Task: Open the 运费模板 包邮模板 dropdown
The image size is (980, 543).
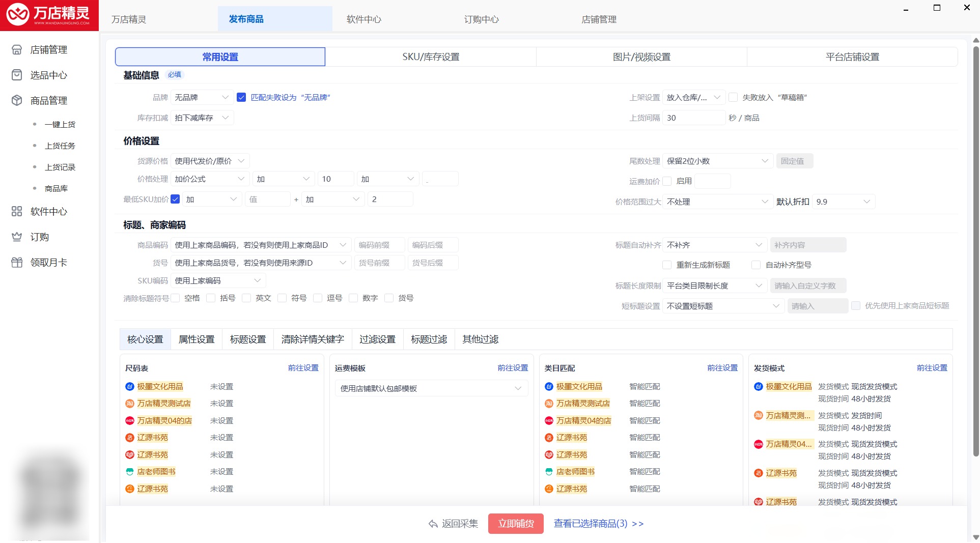Action: [x=431, y=388]
